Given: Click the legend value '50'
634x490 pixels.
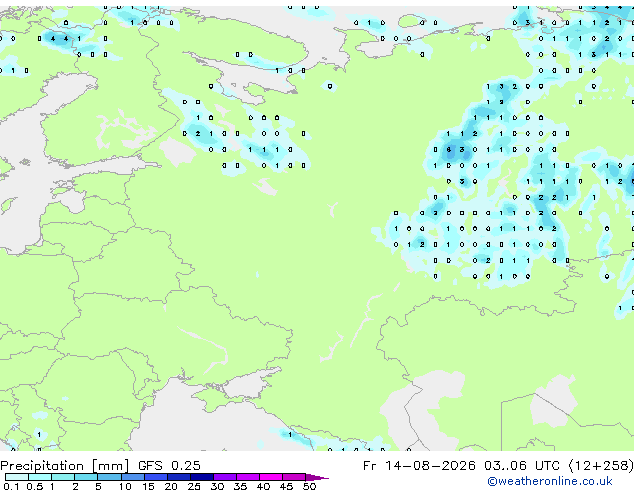Looking at the screenshot, I should click(310, 486).
